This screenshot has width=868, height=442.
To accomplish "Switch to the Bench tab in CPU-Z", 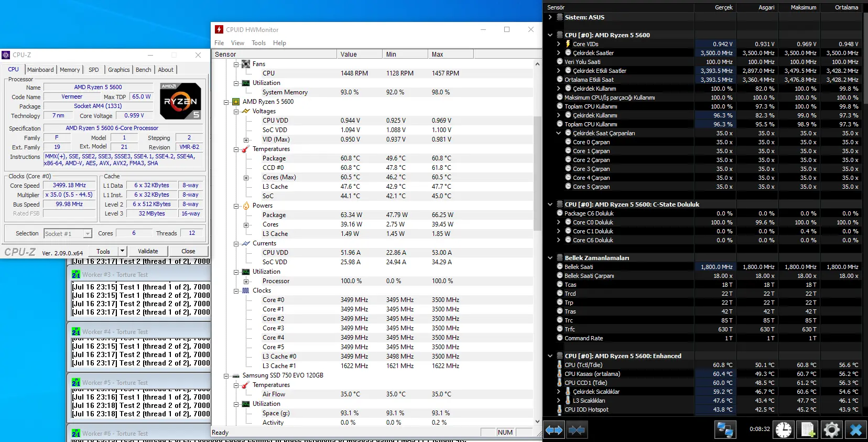I will point(143,70).
